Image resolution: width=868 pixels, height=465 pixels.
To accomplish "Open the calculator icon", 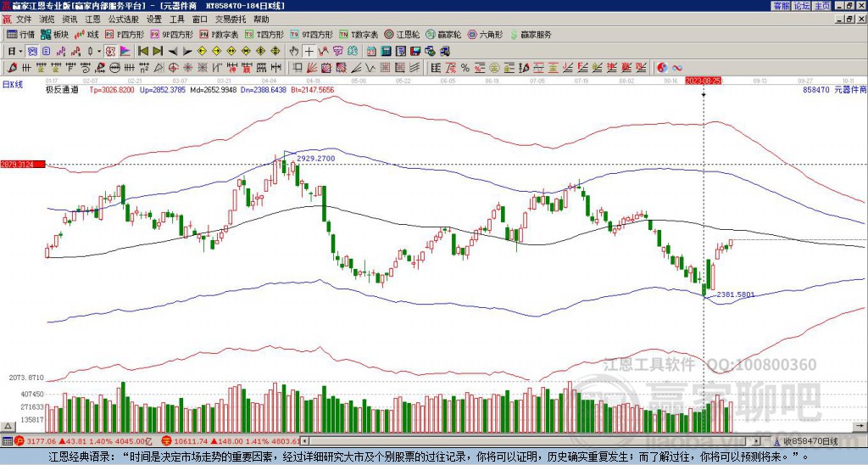I will 386,52.
